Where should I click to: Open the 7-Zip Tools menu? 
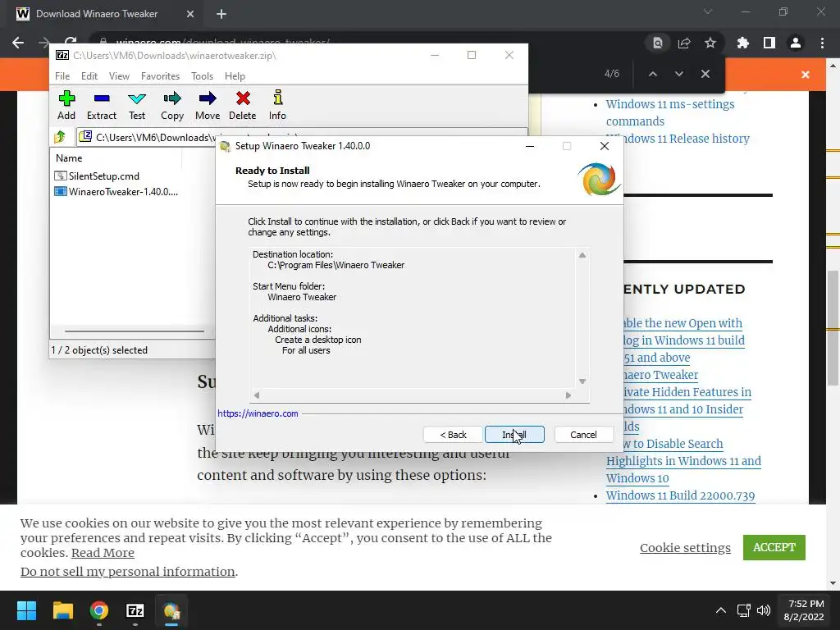click(202, 76)
